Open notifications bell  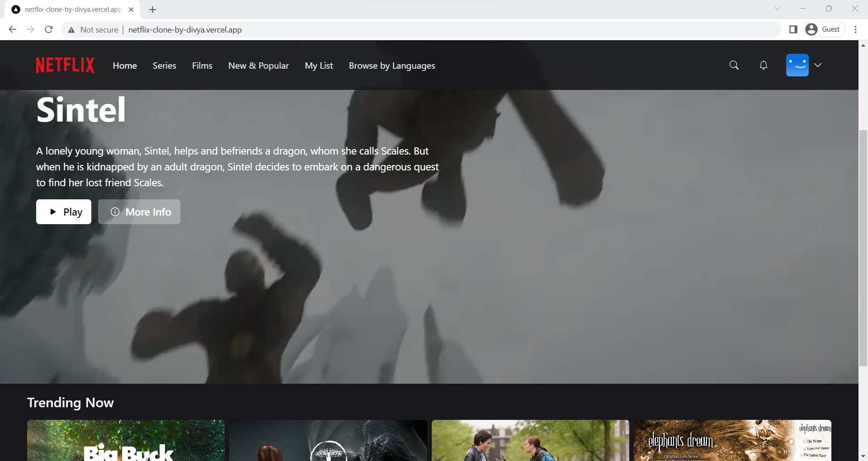763,65
